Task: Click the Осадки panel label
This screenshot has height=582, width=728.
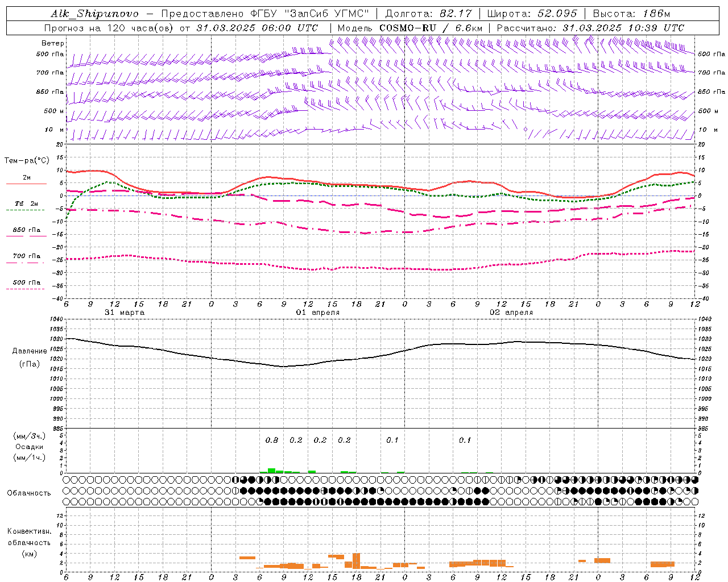Action: [30, 447]
